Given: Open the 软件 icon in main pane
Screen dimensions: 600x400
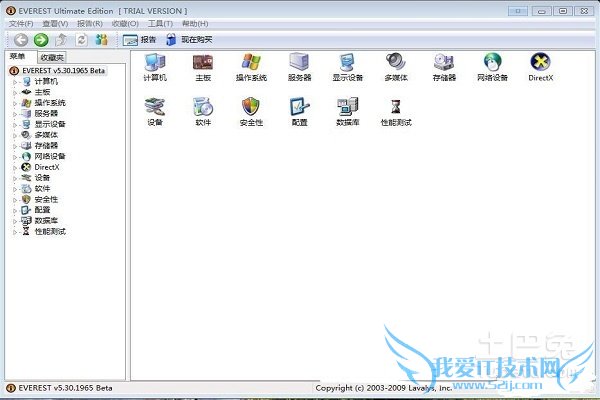Looking at the screenshot, I should tap(203, 112).
